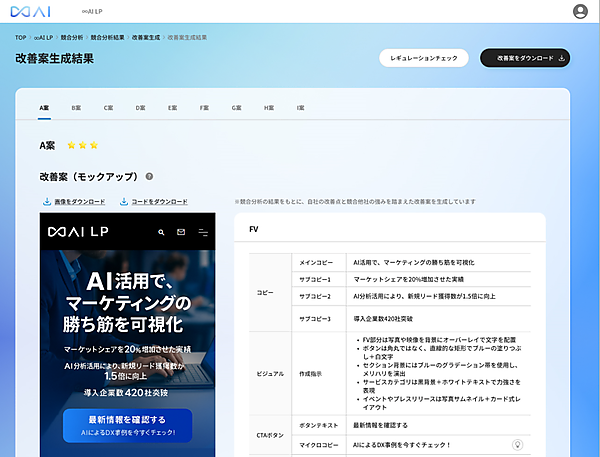The height and width of the screenshot is (457, 600).
Task: Switch to the F案 tab
Action: point(204,108)
